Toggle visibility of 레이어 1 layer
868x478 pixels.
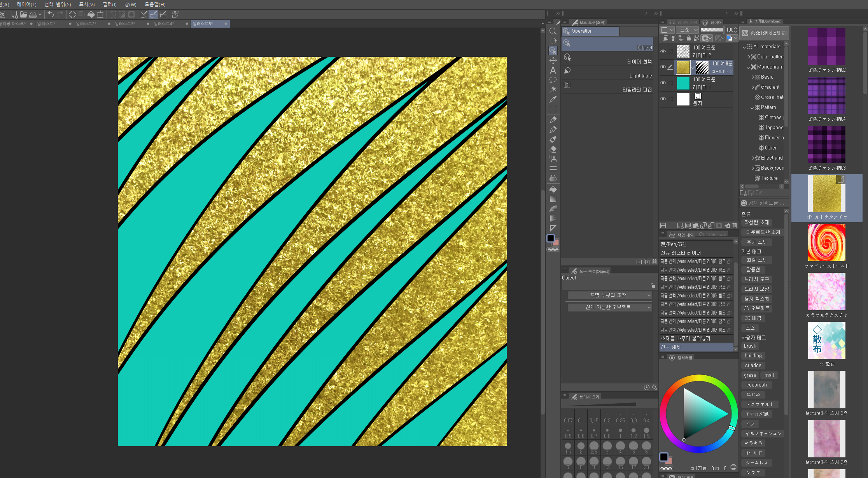pos(663,83)
